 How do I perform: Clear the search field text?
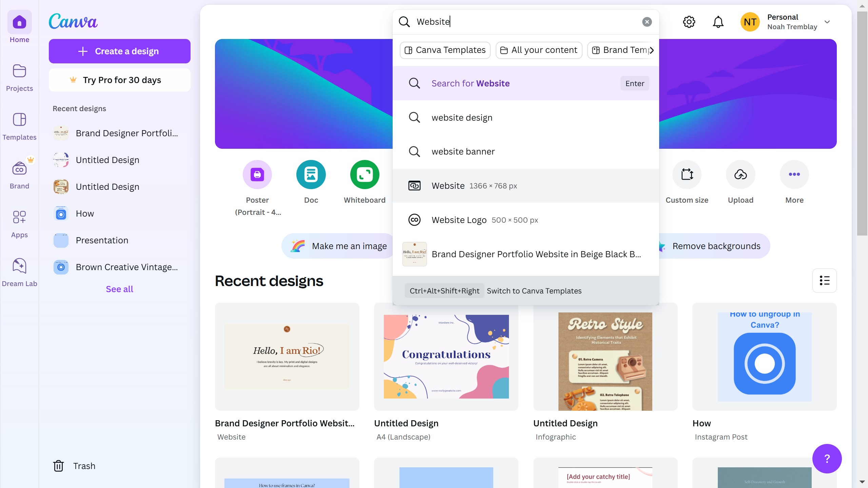[647, 22]
